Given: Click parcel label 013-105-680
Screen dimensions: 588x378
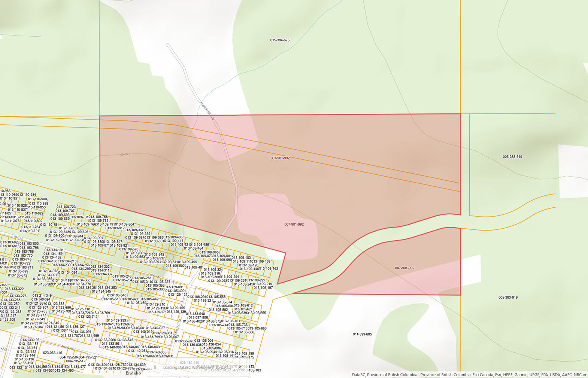Looking at the screenshot, I should pyautogui.click(x=245, y=332).
